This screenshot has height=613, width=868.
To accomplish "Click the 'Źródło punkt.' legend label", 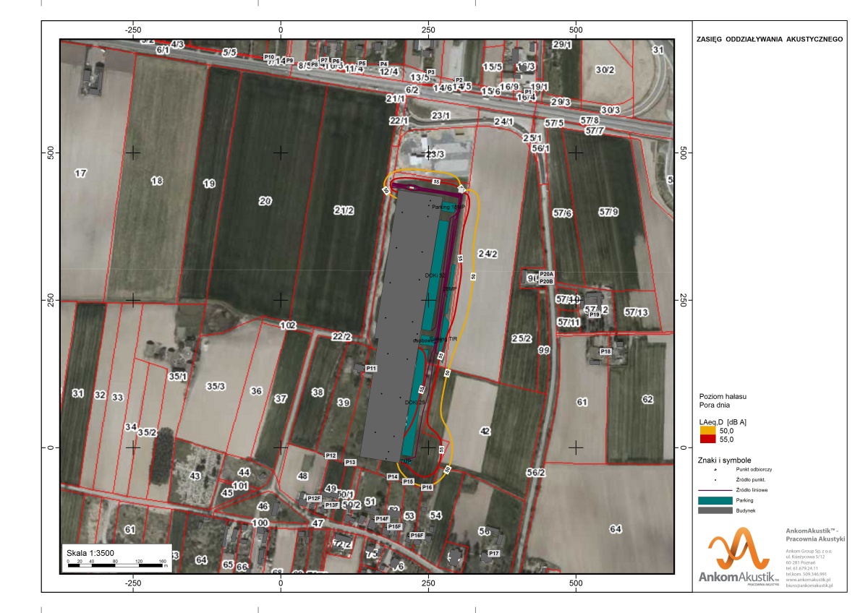I will (751, 480).
